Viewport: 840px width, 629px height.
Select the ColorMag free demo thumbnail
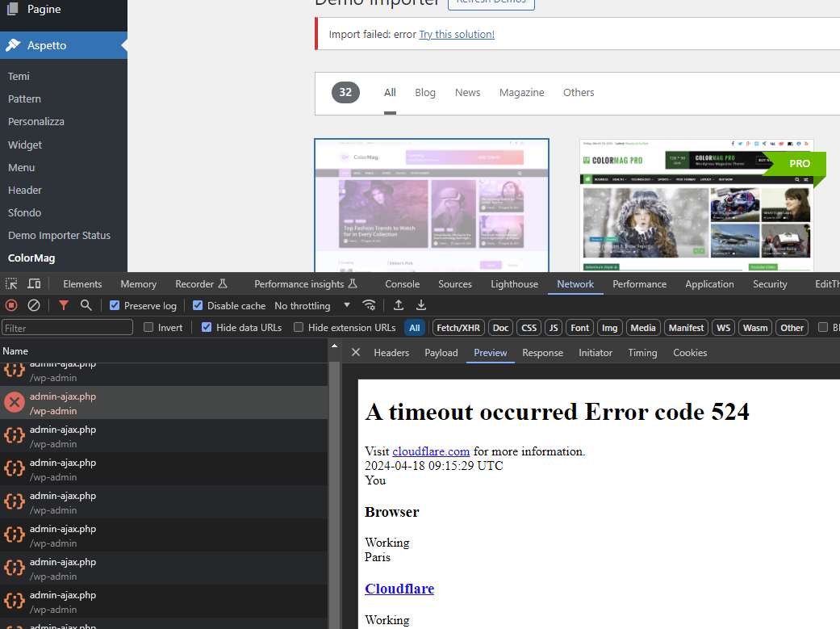432,205
